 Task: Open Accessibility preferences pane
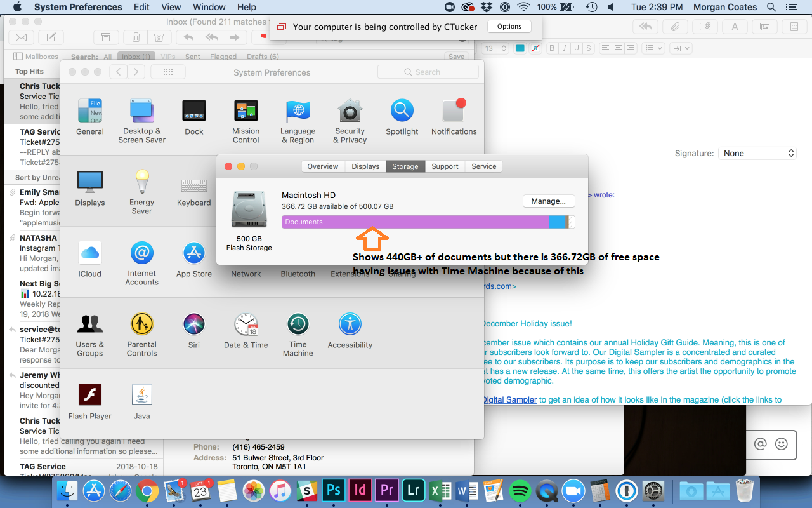(350, 331)
